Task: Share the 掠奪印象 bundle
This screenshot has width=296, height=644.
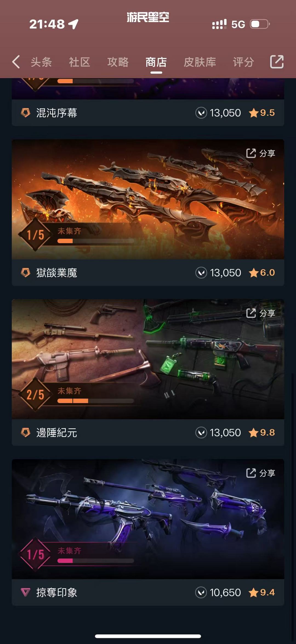Action: [261, 473]
